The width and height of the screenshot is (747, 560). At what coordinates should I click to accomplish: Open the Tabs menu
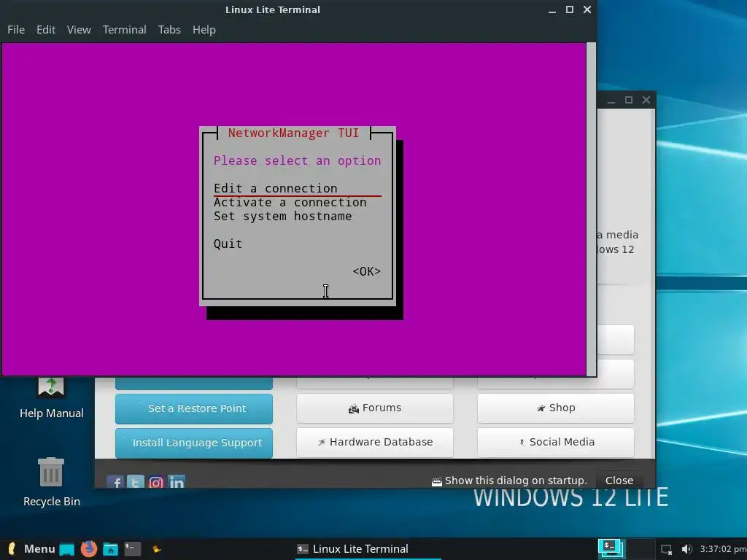point(169,29)
